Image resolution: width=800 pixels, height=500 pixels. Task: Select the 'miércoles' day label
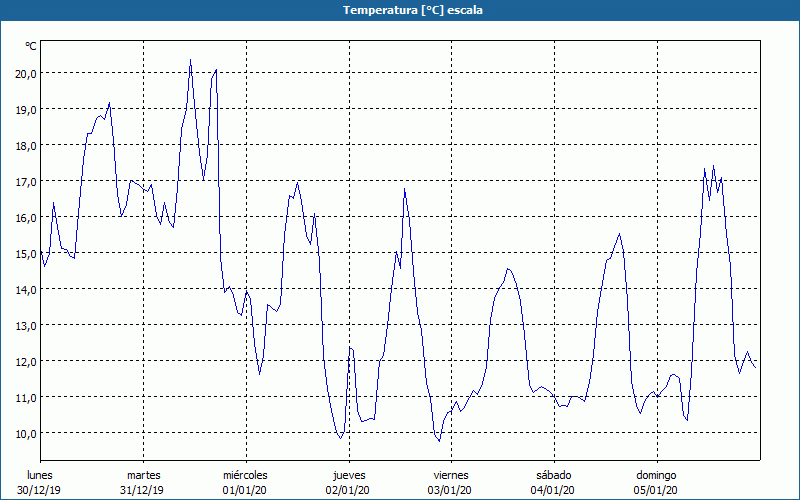click(x=245, y=475)
